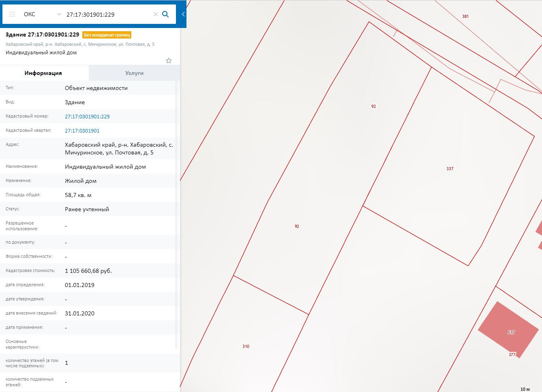Open the ОКС object type dropdown
This screenshot has height=392, width=542.
[x=43, y=14]
